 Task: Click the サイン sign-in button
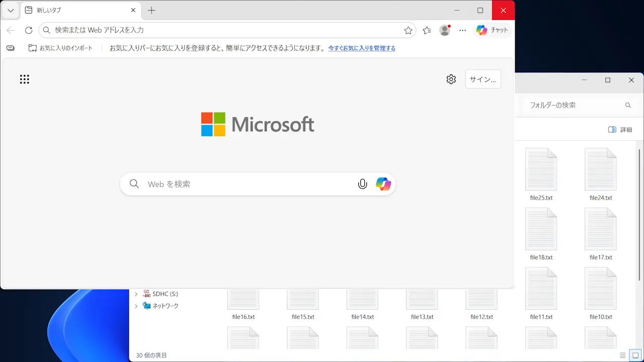(x=482, y=79)
